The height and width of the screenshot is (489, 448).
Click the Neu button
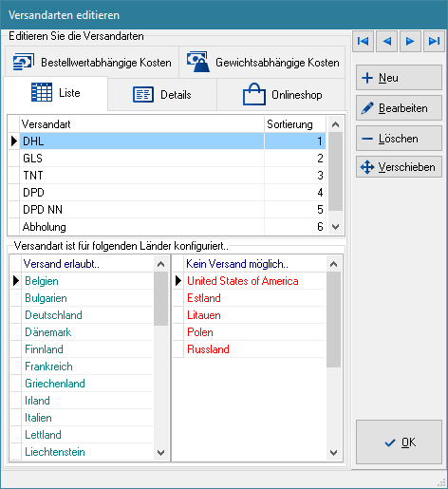coord(399,78)
